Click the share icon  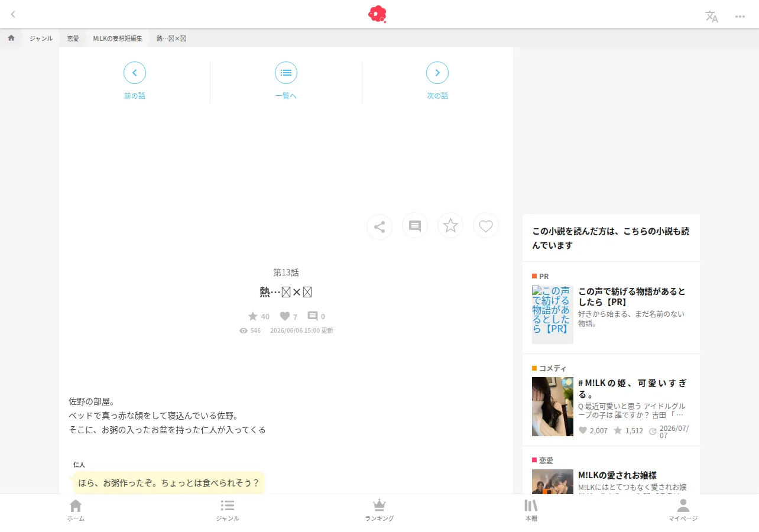coord(379,226)
